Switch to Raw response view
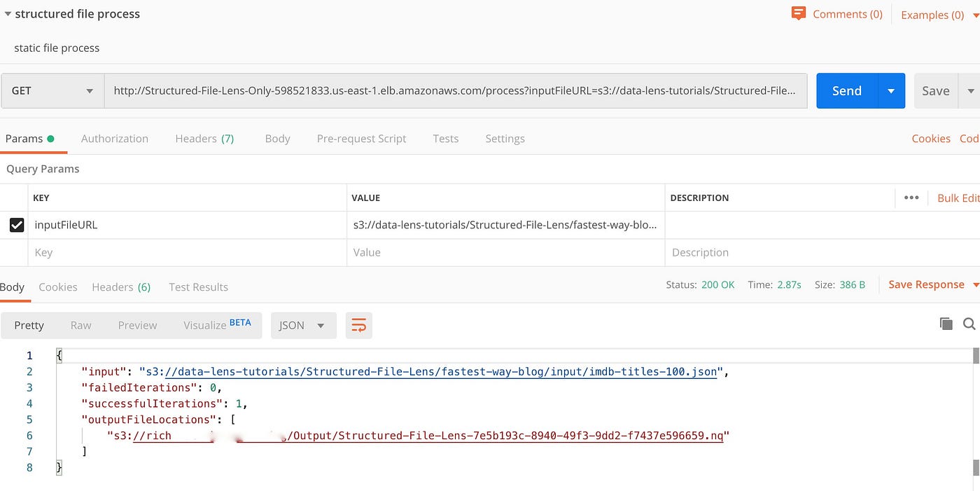Viewport: 980px width, 491px height. (81, 325)
